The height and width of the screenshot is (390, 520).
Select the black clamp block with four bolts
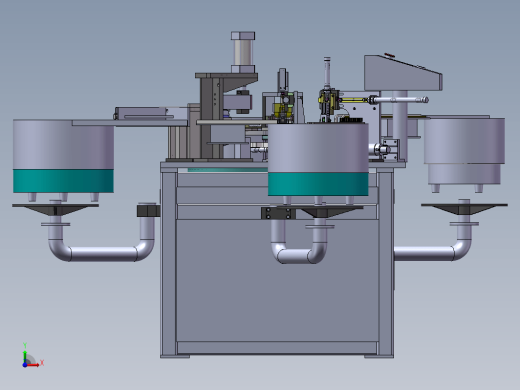pos(278,213)
